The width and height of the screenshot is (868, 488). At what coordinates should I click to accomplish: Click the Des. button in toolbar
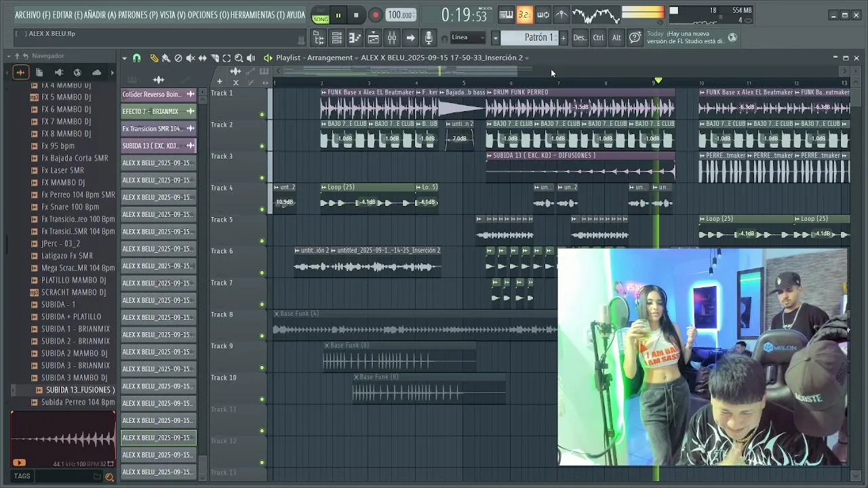580,38
